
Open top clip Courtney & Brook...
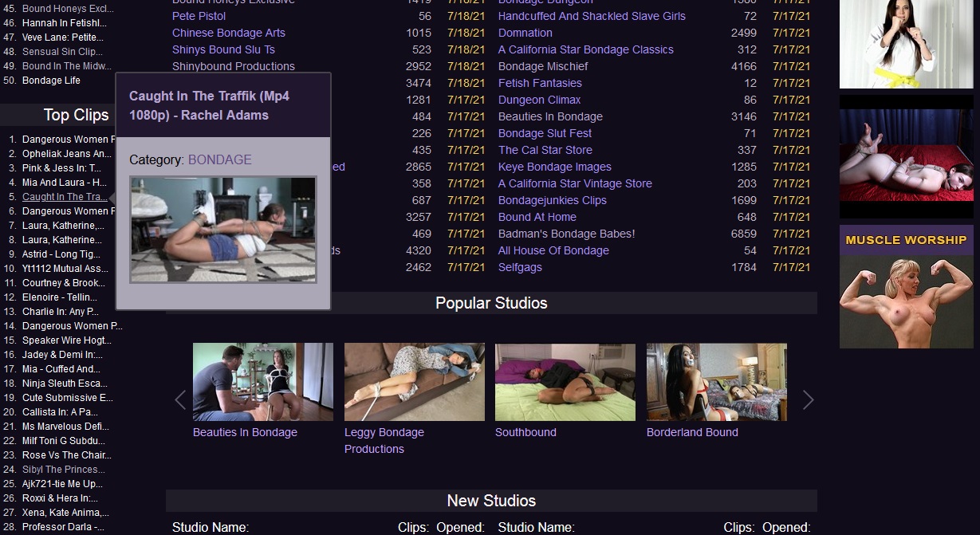click(x=64, y=283)
